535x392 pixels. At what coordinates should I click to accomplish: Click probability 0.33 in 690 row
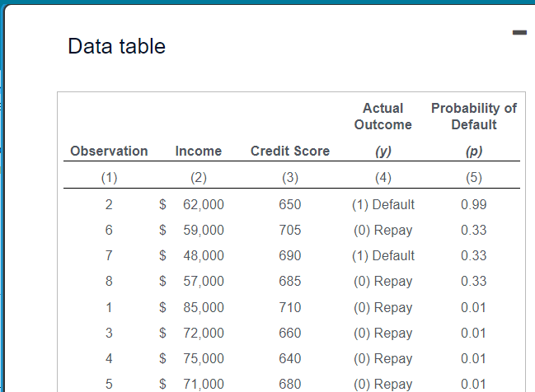473,255
